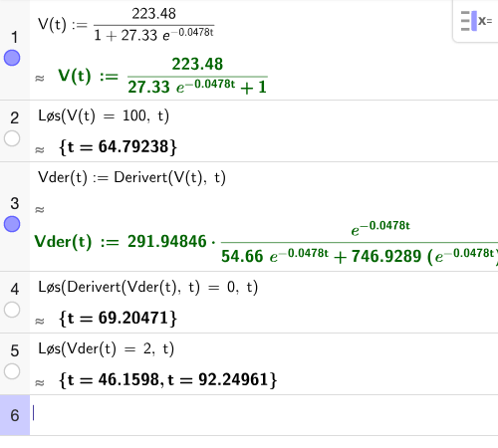Viewport: 498px width, 448px height.
Task: Click input Løs(V(t) = 100, t)
Action: (x=104, y=116)
